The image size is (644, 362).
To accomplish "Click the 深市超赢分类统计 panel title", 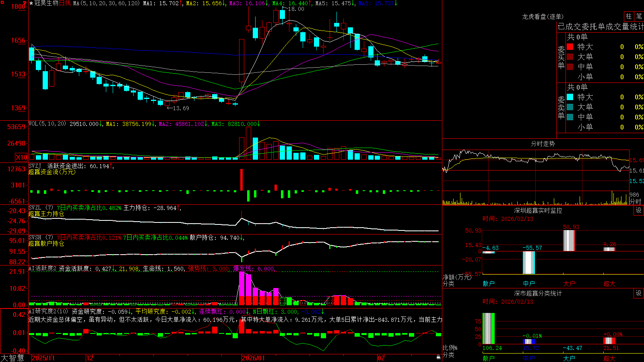I will coord(538,293).
